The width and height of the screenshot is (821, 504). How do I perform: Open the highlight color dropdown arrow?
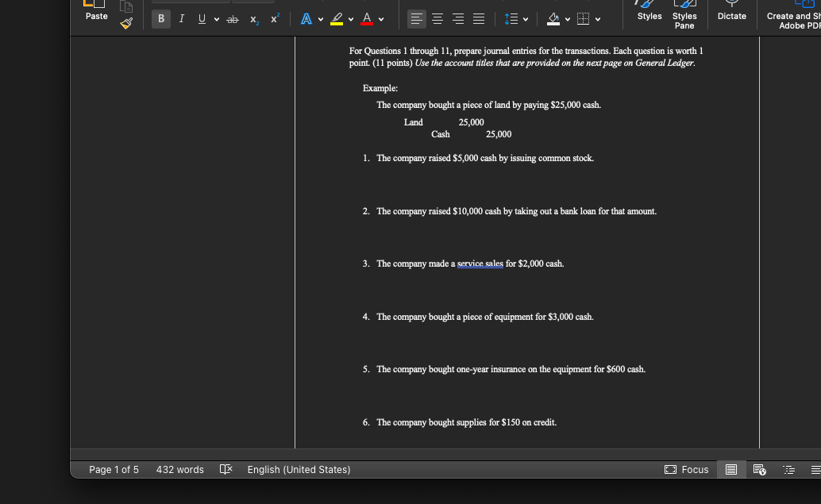coord(351,19)
